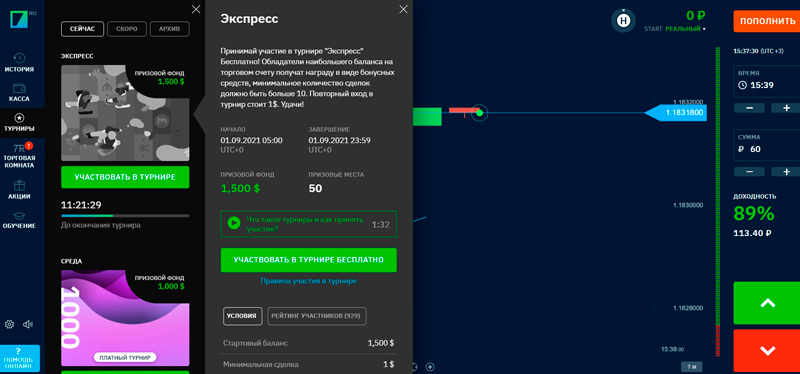Click the 15:37:30 (UTC +3) clock text
Screen dimensions: 800x374
760,52
